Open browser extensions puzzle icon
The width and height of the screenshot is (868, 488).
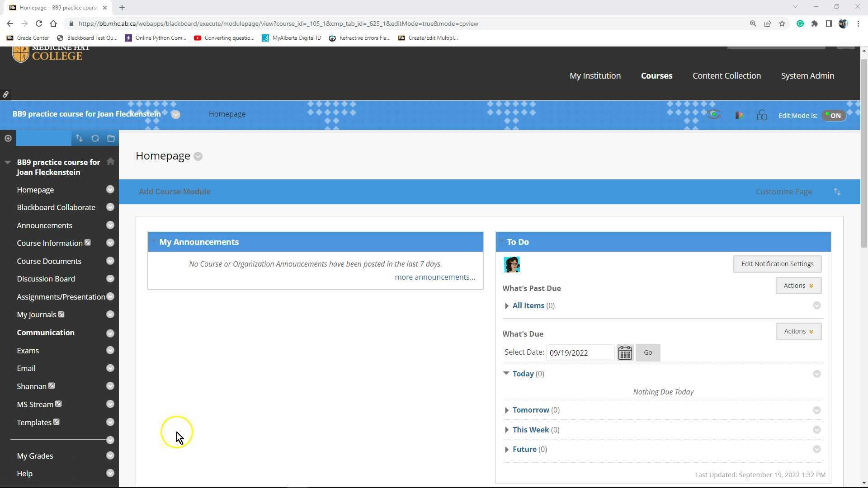(815, 23)
